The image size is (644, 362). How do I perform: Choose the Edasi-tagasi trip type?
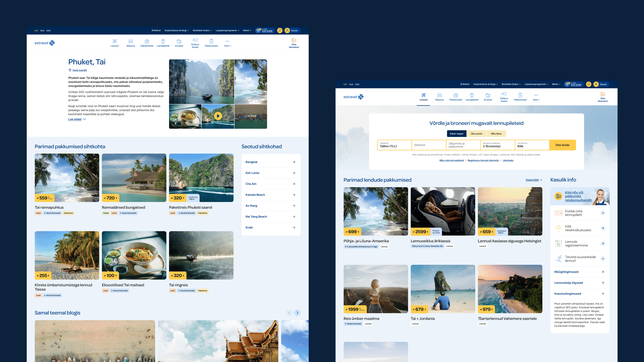(456, 134)
